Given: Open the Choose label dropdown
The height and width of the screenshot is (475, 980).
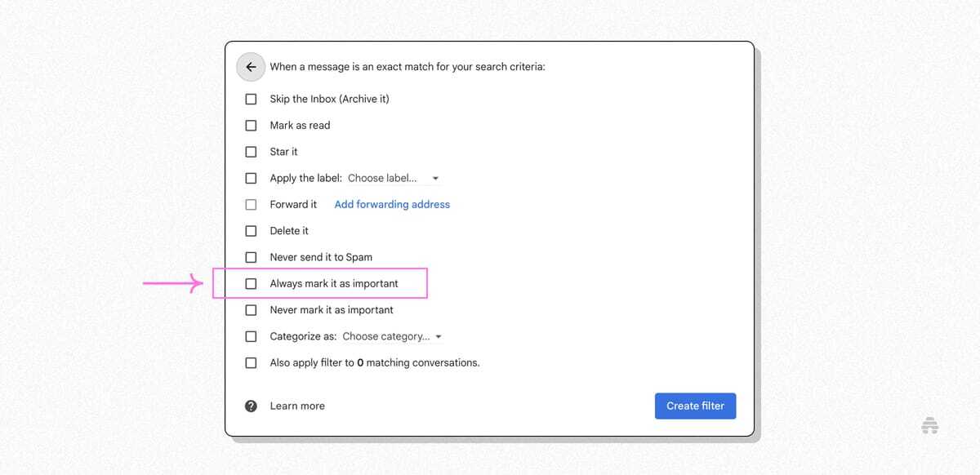Looking at the screenshot, I should 394,178.
